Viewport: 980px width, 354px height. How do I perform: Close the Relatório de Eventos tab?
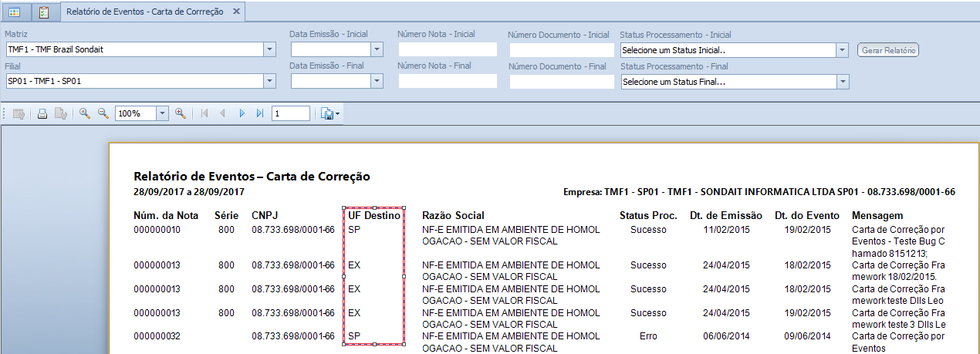click(236, 12)
